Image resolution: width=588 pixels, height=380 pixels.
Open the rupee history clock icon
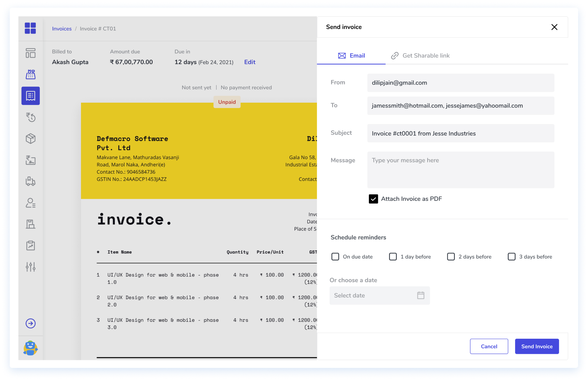coord(31,117)
